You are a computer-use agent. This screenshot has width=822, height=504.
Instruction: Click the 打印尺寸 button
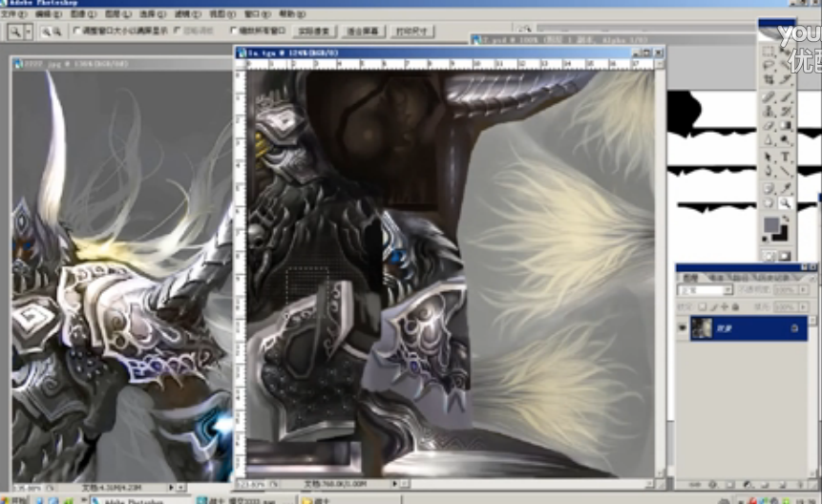click(411, 31)
